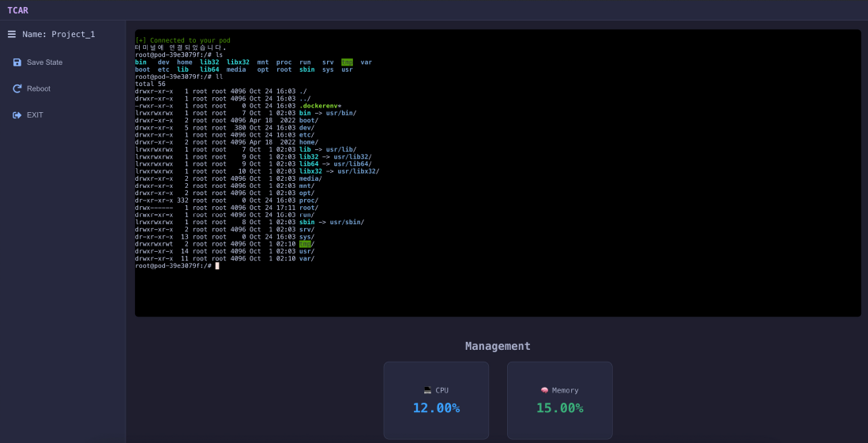
Task: Select the Reboot sidebar label
Action: point(39,88)
